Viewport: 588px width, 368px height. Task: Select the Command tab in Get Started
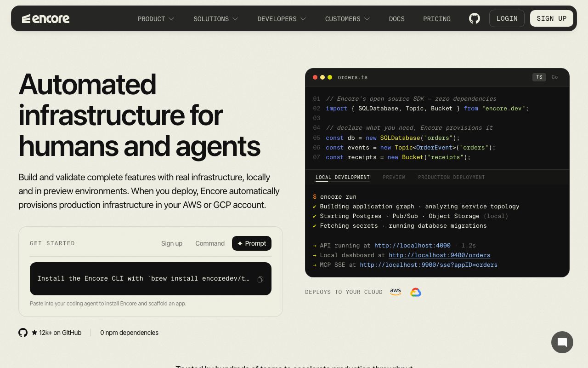[210, 243]
